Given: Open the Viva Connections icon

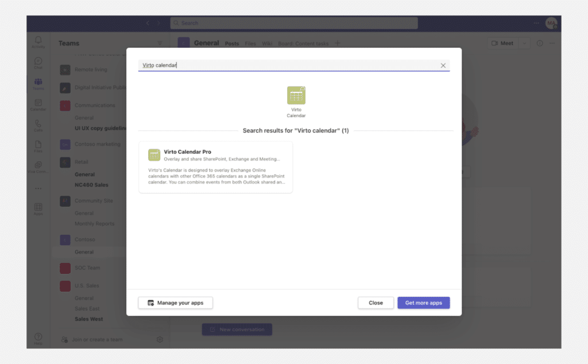Looking at the screenshot, I should pos(38,167).
